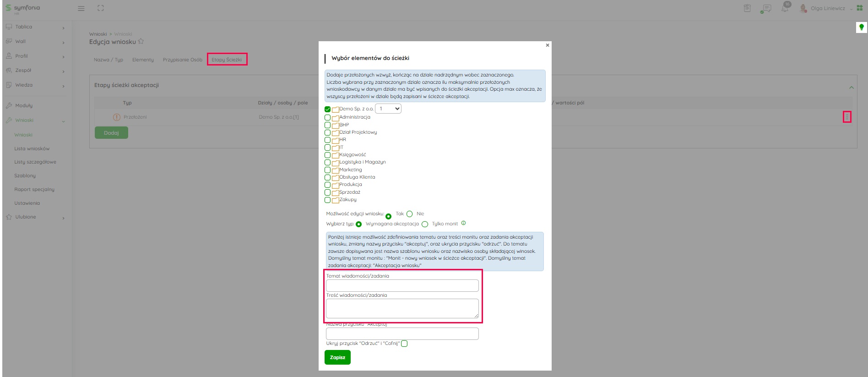This screenshot has width=868, height=377.
Task: Open the notifications bell icon
Action: [785, 8]
